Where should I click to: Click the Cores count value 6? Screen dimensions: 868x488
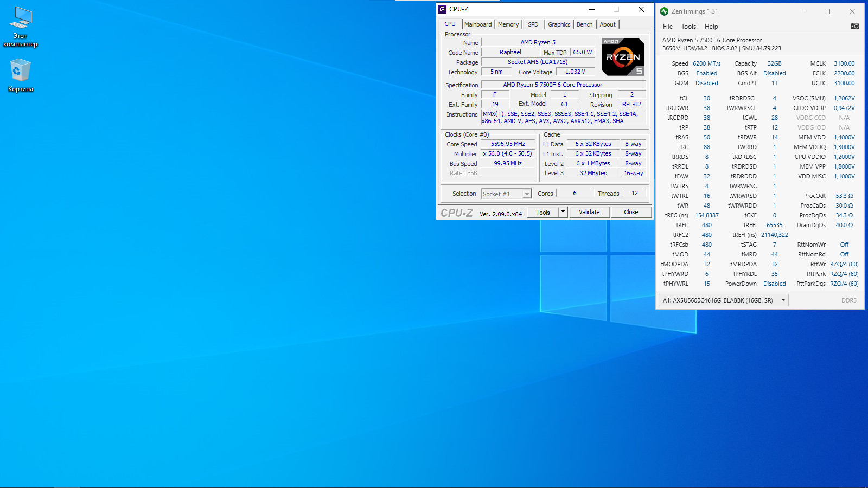[575, 194]
